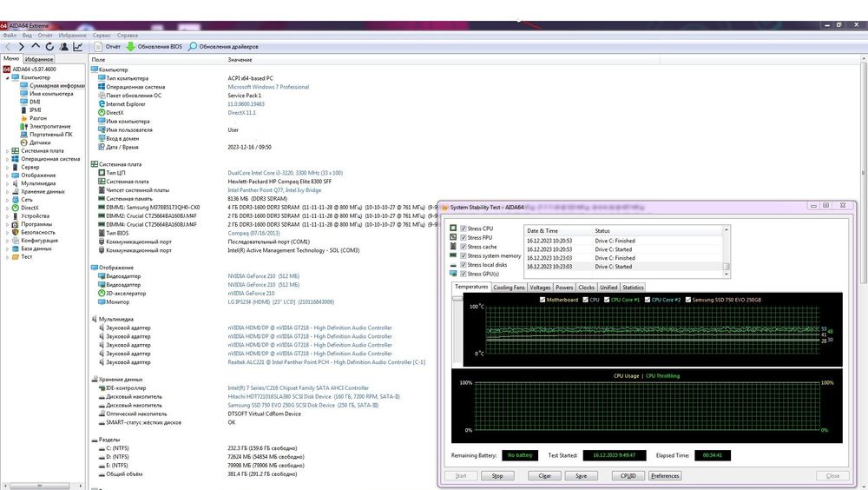868x490 pixels.
Task: Open Портативный ПК tree item
Action: [x=50, y=134]
